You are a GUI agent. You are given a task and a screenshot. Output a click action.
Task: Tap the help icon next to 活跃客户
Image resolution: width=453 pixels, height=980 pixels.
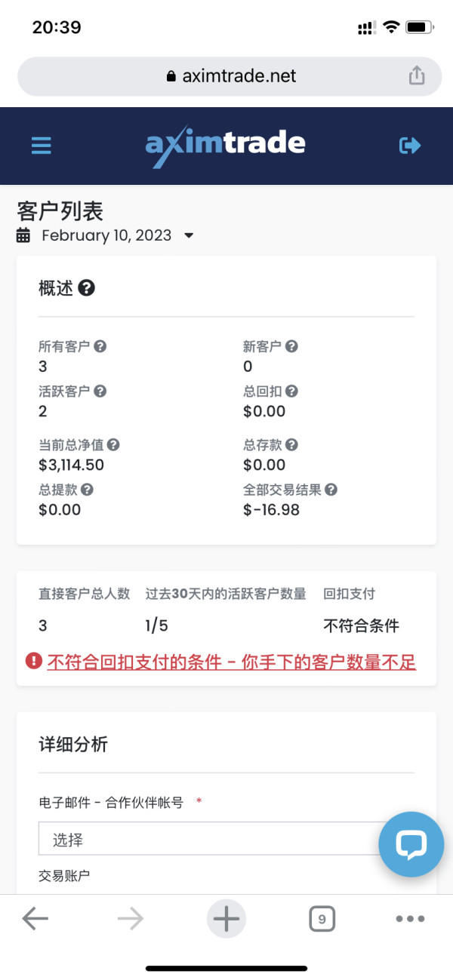100,391
